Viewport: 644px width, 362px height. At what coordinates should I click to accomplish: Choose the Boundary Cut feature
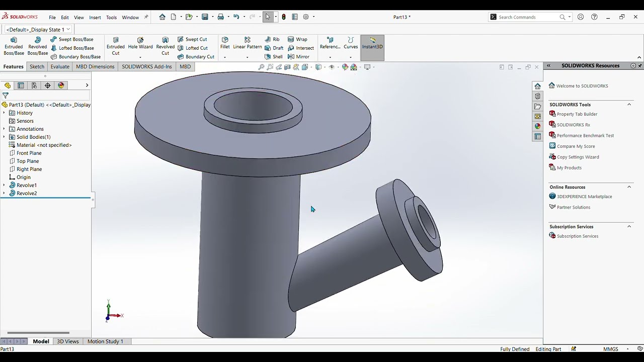point(196,56)
